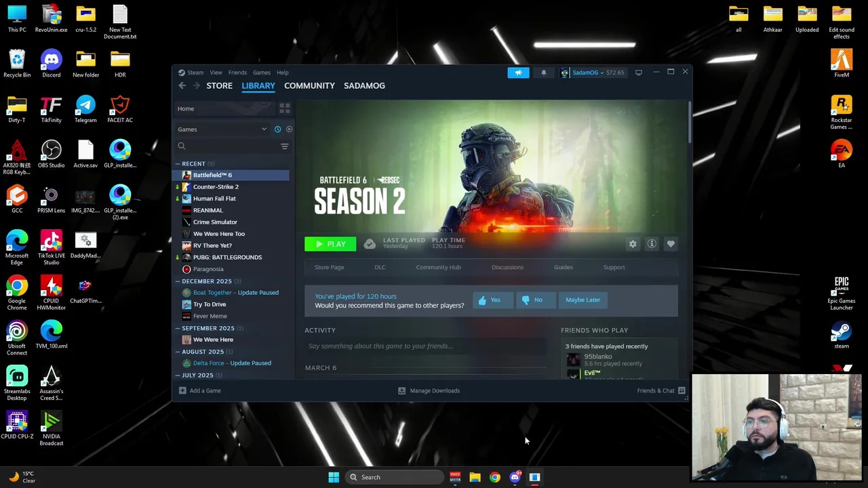The image size is (868, 488).
Task: Open Battlefield 6 game settings gear
Action: point(633,244)
